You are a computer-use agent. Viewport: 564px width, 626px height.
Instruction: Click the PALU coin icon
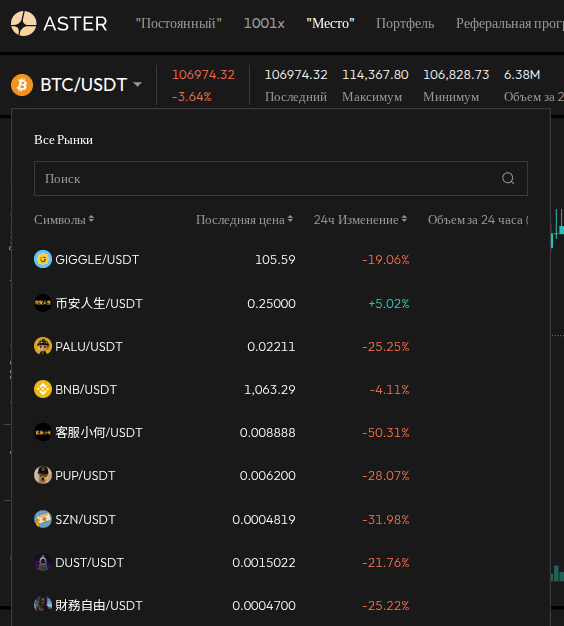tap(43, 346)
